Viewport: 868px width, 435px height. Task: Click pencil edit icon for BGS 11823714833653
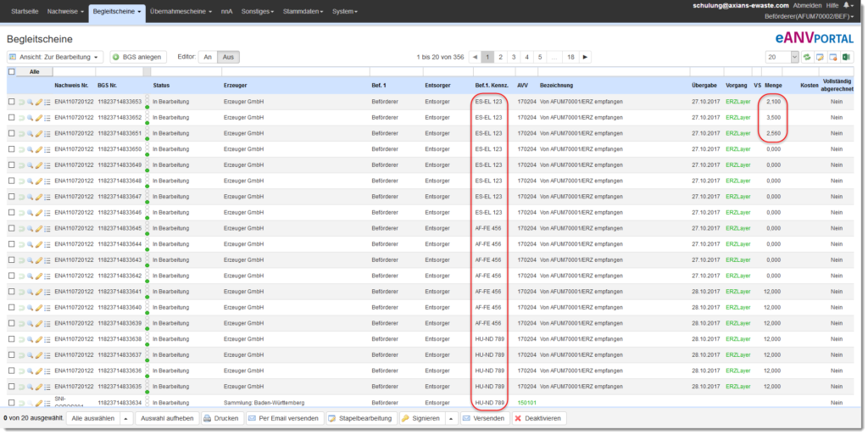pos(39,102)
